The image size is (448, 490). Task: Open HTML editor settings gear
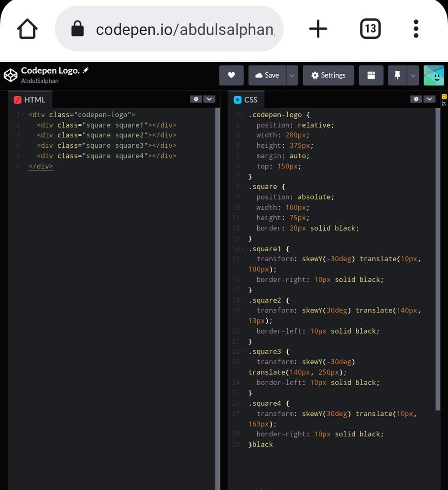(196, 99)
